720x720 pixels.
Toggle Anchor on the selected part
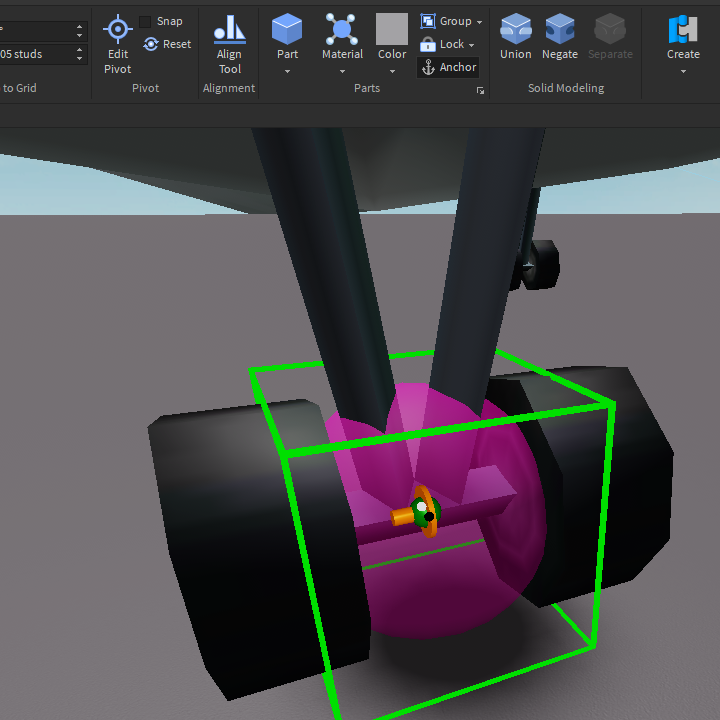448,67
